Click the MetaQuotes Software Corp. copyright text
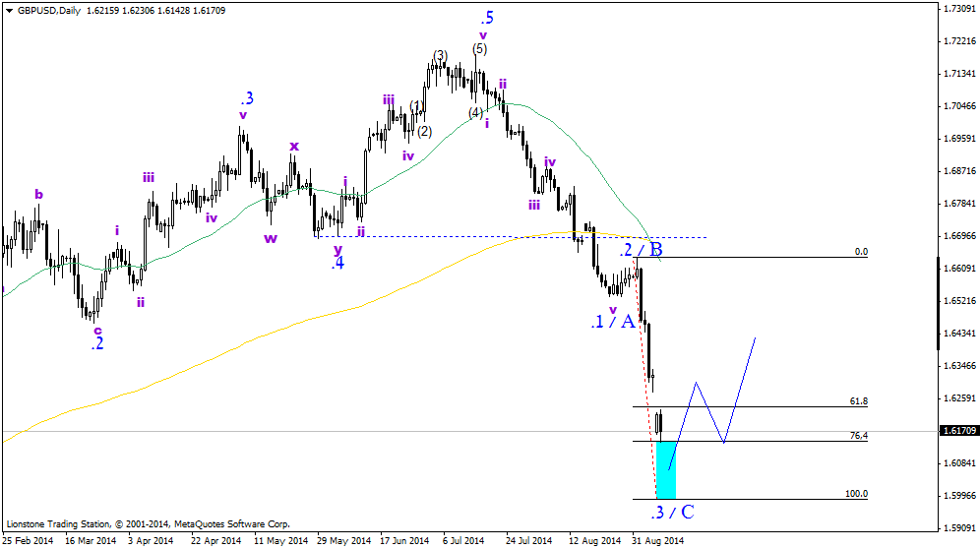 pos(232,524)
